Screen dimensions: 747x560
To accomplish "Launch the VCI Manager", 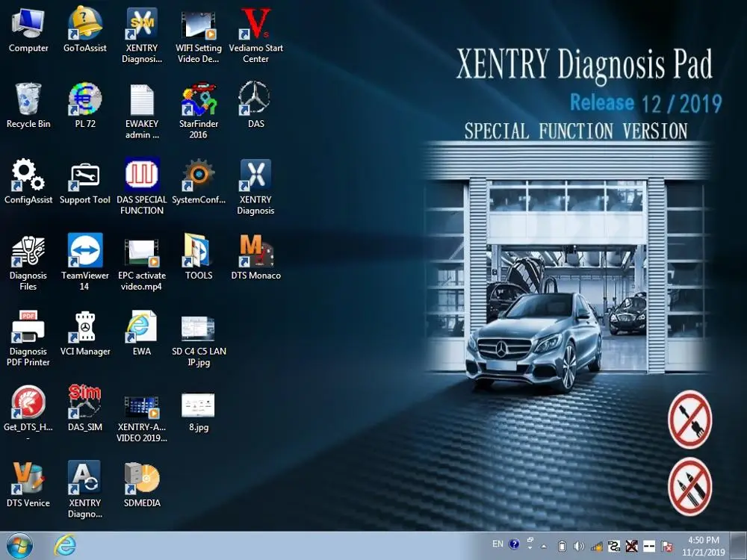I will tap(85, 328).
